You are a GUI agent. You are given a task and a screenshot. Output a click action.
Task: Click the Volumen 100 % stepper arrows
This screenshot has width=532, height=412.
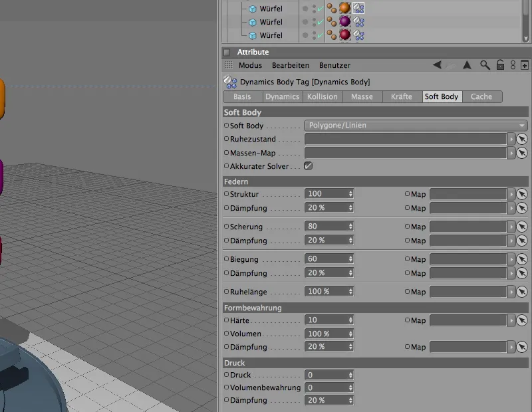tap(351, 334)
